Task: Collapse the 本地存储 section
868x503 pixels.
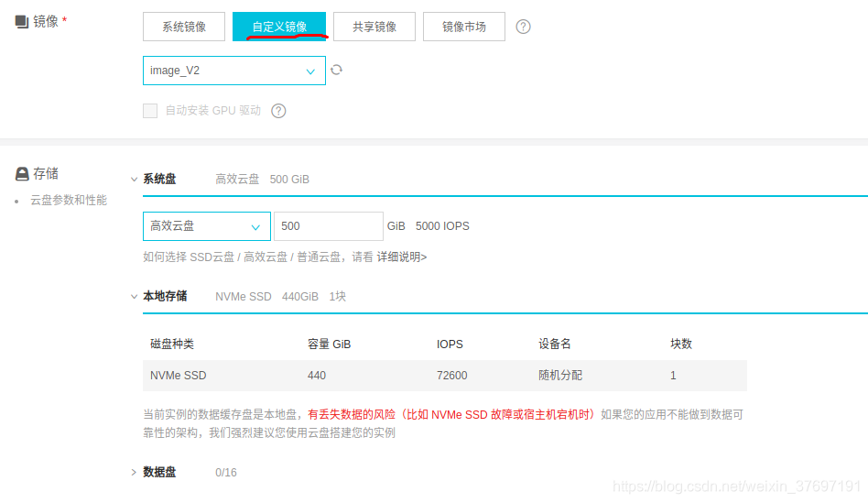Action: 134,297
